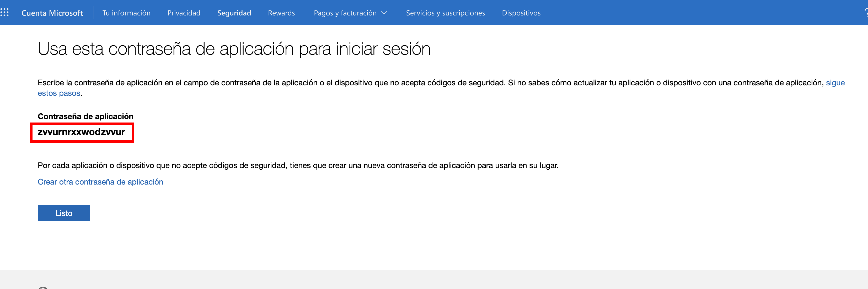Navigate to Servicios y suscripciones
Screen dimensions: 868x289
coord(445,13)
